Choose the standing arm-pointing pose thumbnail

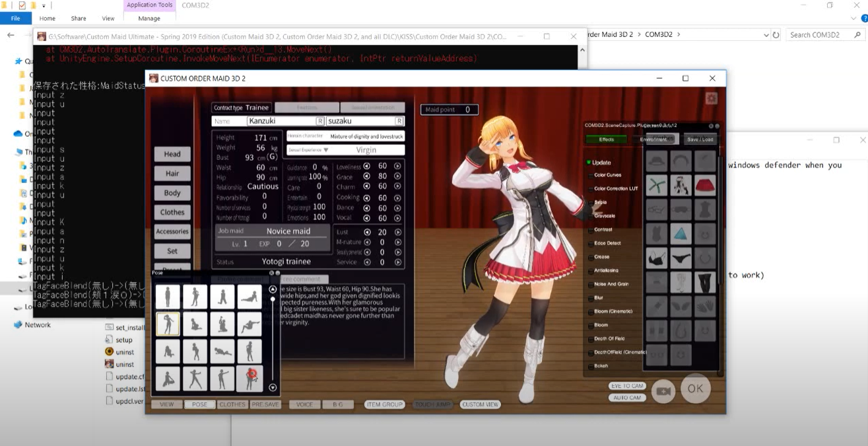(x=222, y=378)
